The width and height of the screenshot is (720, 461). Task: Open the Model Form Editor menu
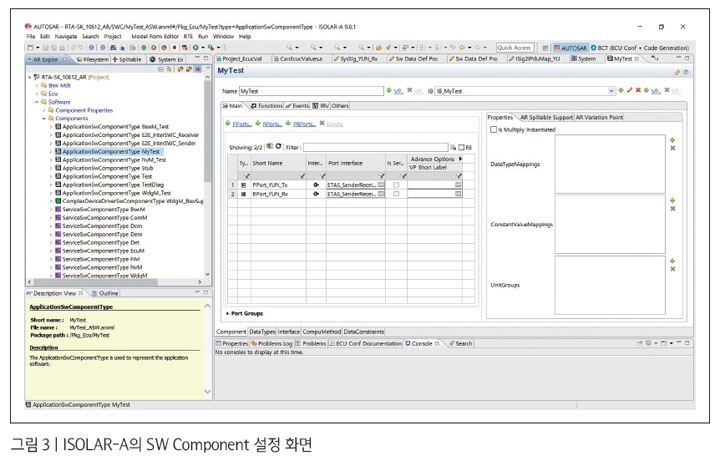(155, 36)
